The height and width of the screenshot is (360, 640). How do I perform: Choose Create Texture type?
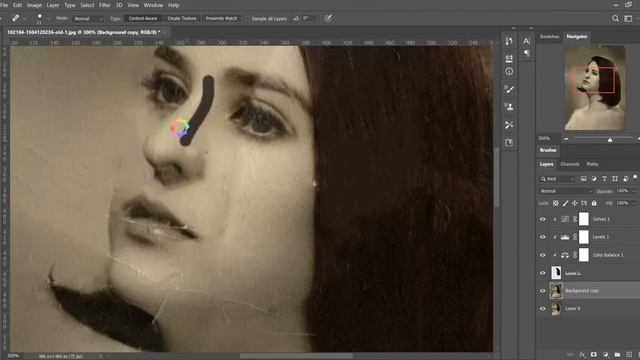click(182, 18)
